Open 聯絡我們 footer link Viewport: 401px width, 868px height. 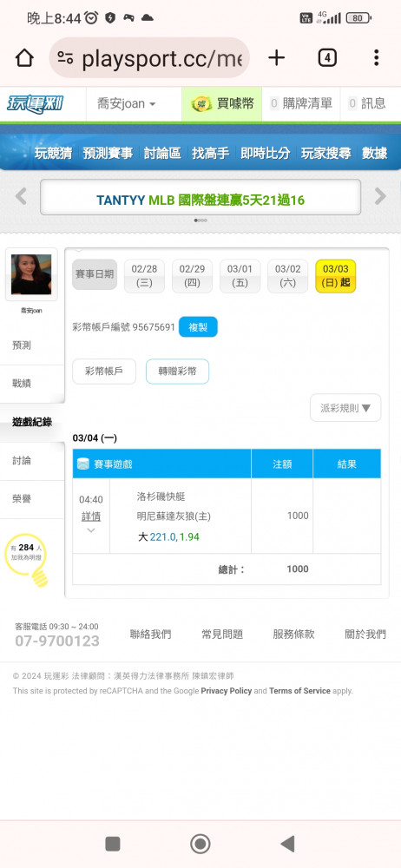[151, 635]
